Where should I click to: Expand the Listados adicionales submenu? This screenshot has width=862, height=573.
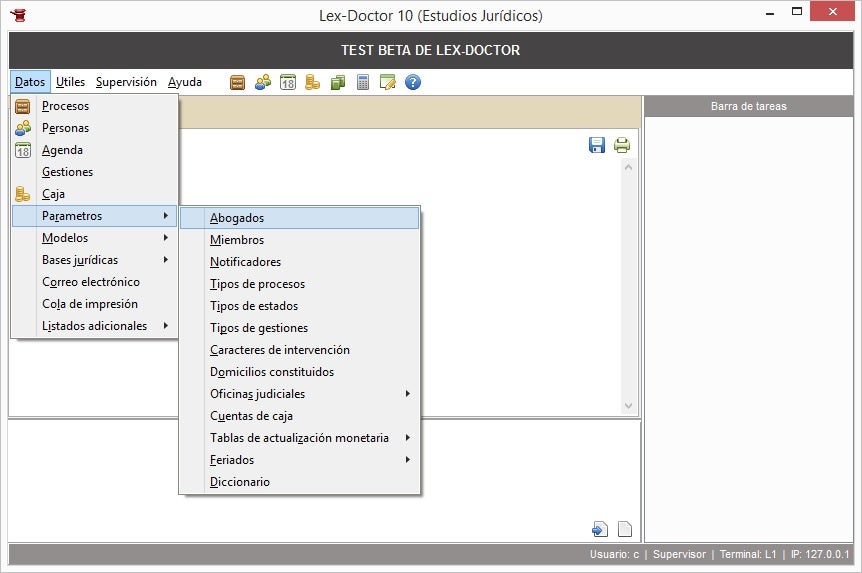click(x=95, y=326)
